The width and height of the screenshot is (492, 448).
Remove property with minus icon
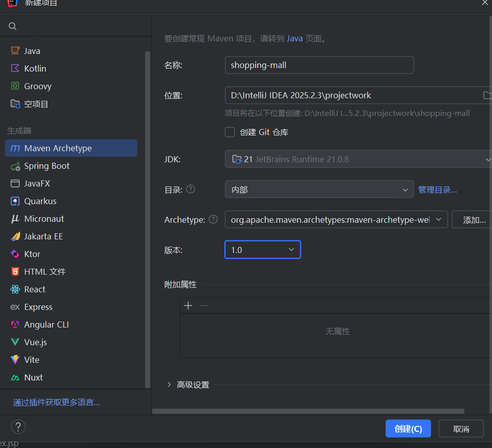[204, 305]
